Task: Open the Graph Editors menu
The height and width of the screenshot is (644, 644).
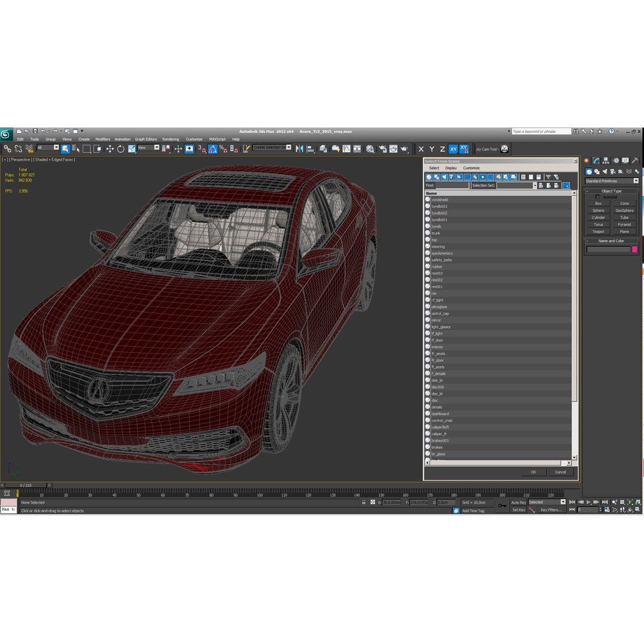Action: (146, 139)
